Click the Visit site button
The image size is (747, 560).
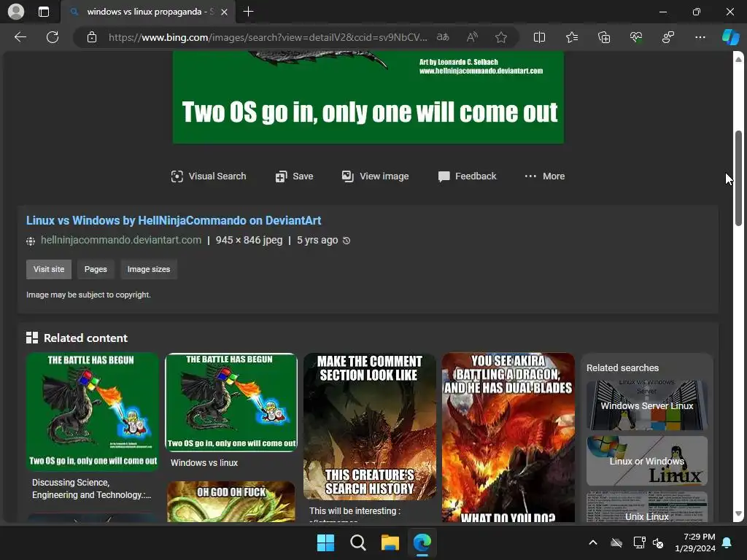coord(49,269)
